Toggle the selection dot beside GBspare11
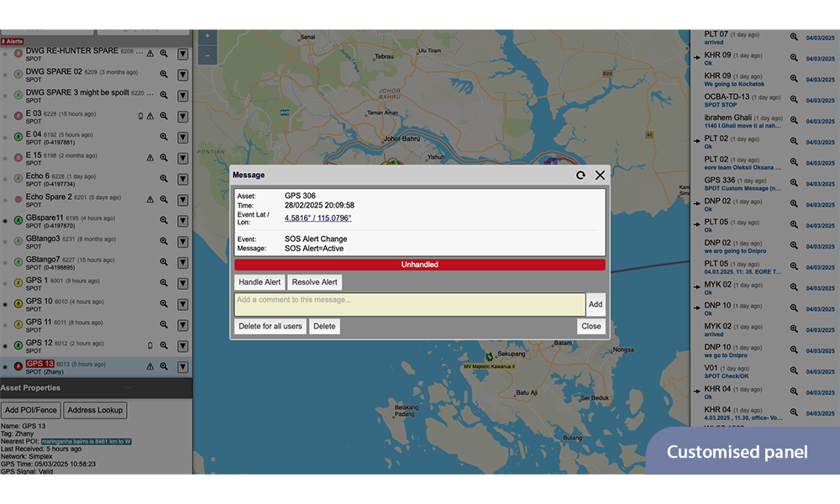Screen dimensions: 840x504 pyautogui.click(x=6, y=221)
